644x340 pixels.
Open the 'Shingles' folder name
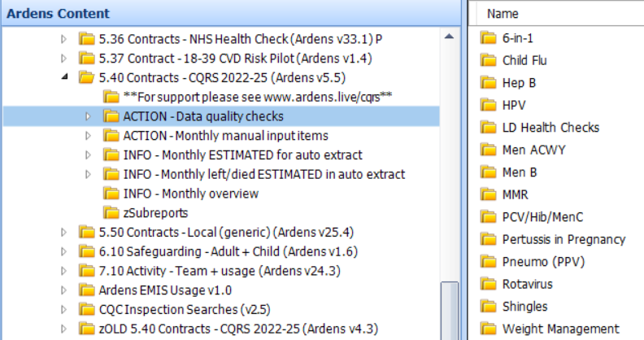click(x=525, y=307)
